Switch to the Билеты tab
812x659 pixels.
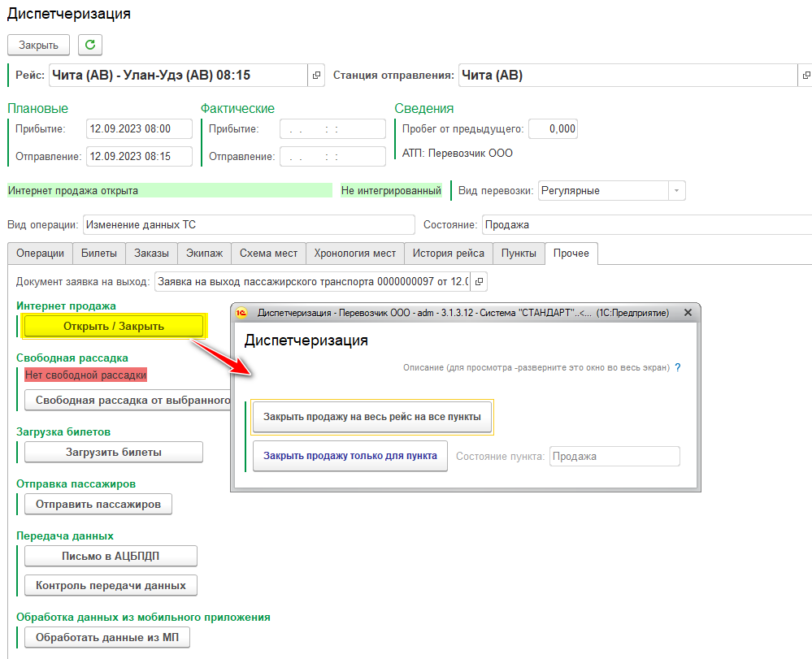point(99,254)
